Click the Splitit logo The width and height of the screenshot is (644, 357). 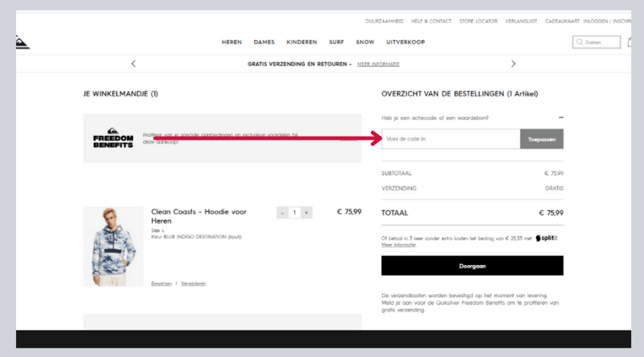547,238
